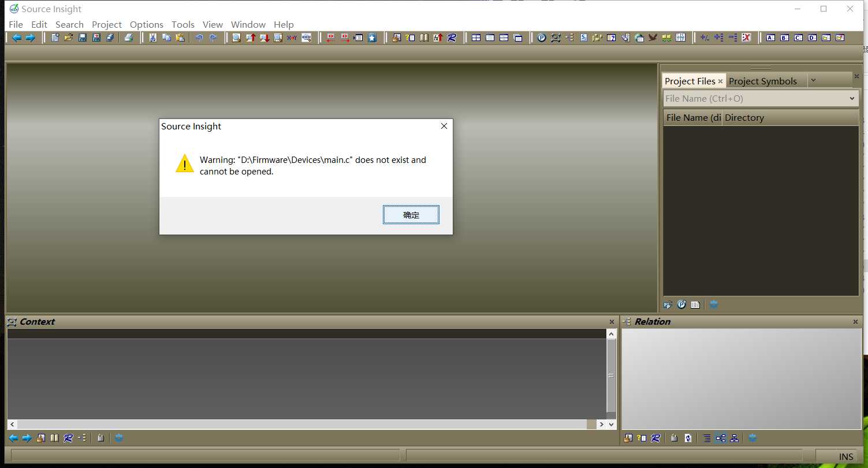
Task: Click the Go Forward arrow in main toolbar
Action: (x=30, y=38)
